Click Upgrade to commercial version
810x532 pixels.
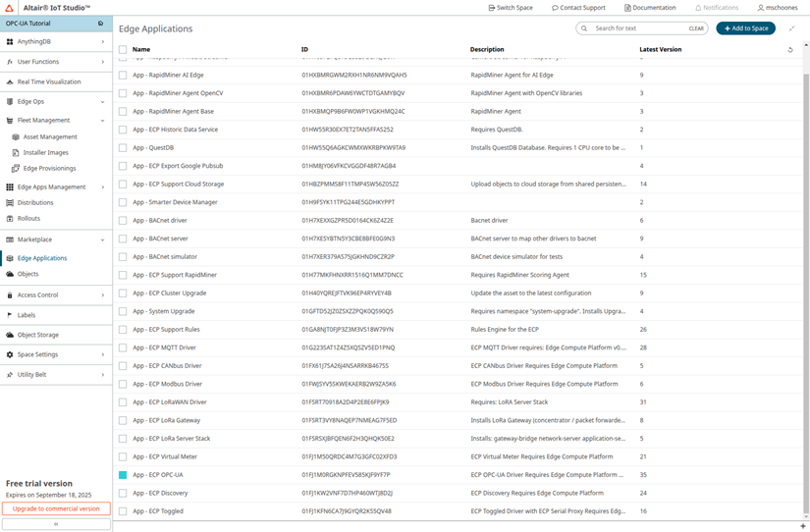click(56, 508)
